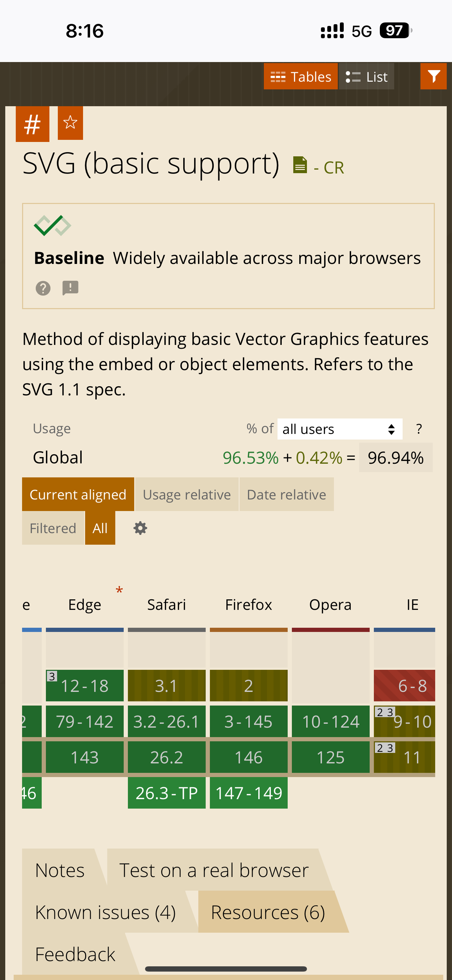Click the usage question mark help
The image size is (452, 980).
419,429
